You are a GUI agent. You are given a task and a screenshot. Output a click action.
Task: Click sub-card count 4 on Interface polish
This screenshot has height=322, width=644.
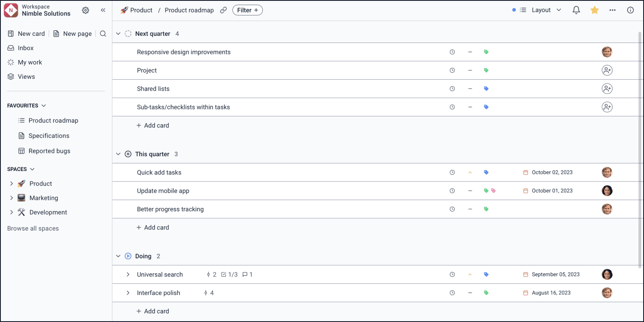coord(209,293)
